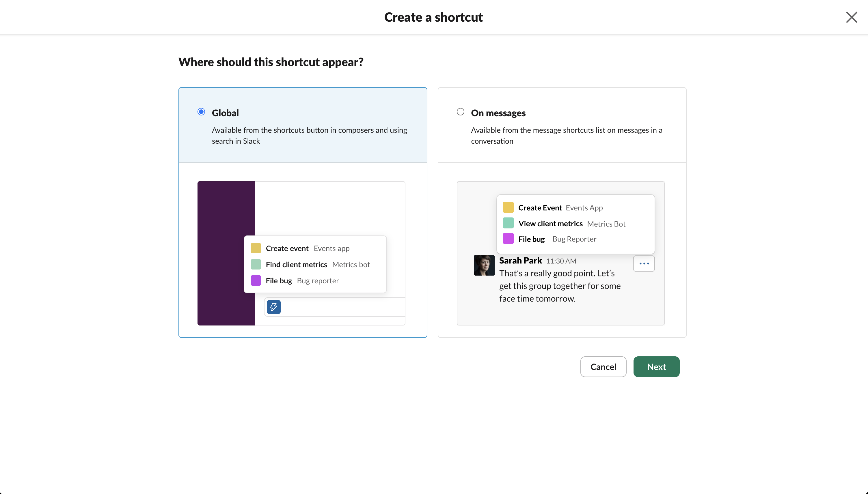This screenshot has width=868, height=494.
Task: Click Next to continue
Action: click(x=656, y=366)
